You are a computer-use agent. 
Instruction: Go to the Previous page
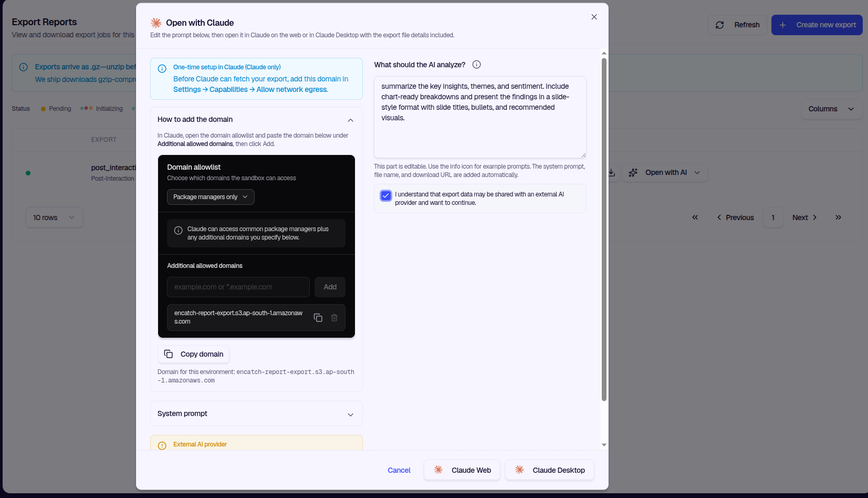pyautogui.click(x=735, y=217)
